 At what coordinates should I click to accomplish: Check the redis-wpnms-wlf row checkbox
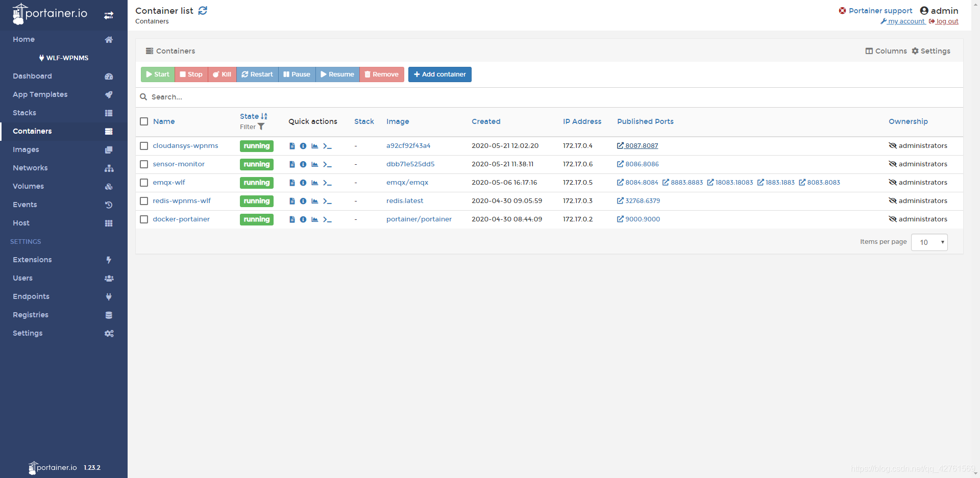pyautogui.click(x=144, y=201)
